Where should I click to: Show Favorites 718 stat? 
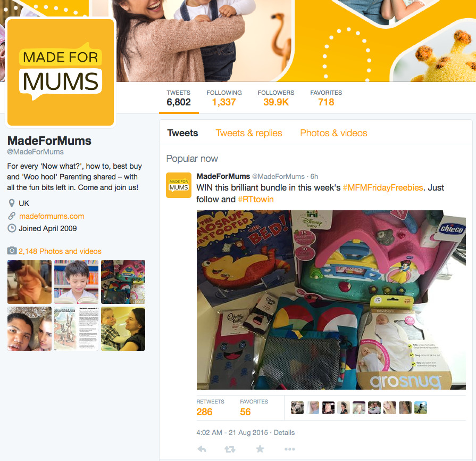coord(326,98)
